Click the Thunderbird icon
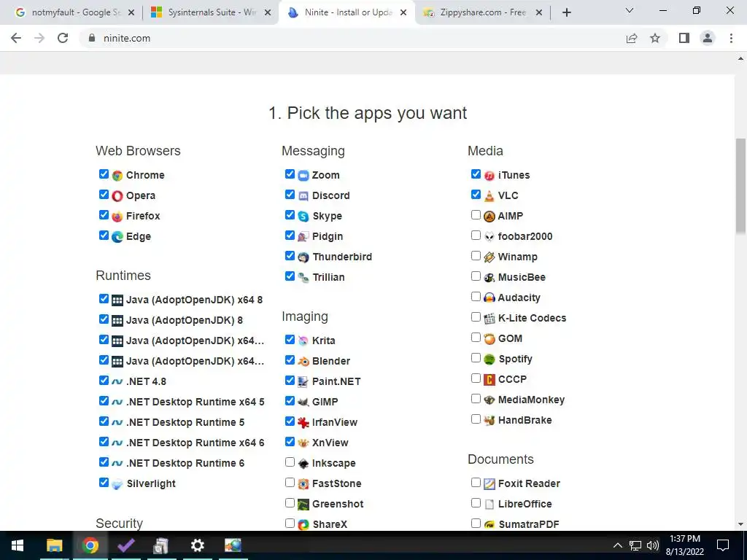This screenshot has height=560, width=747. (x=303, y=257)
